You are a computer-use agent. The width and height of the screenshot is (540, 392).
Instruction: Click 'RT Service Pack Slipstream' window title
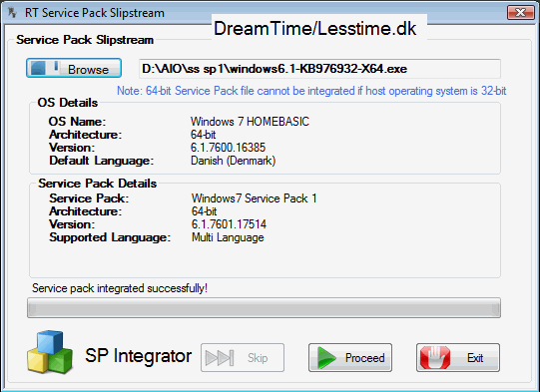click(95, 13)
